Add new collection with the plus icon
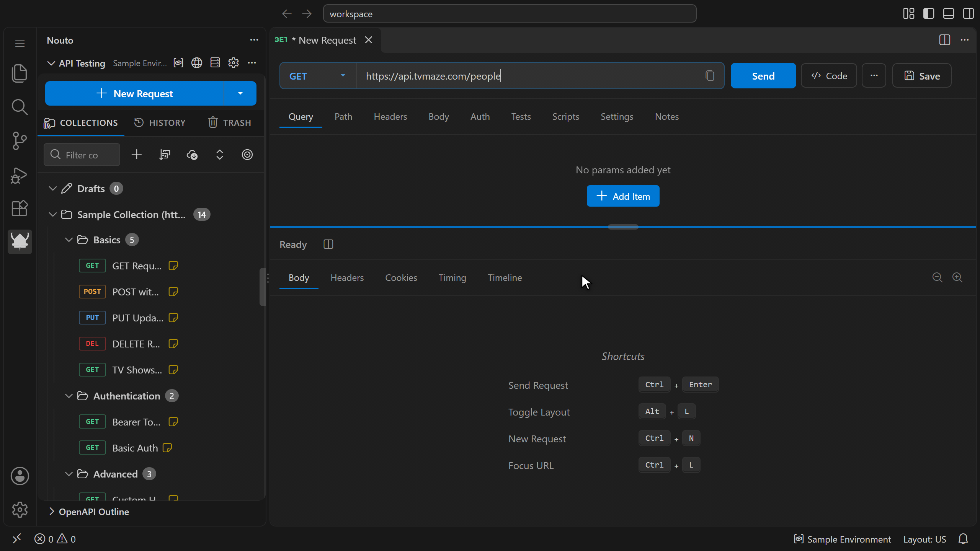This screenshot has width=980, height=551. click(137, 155)
